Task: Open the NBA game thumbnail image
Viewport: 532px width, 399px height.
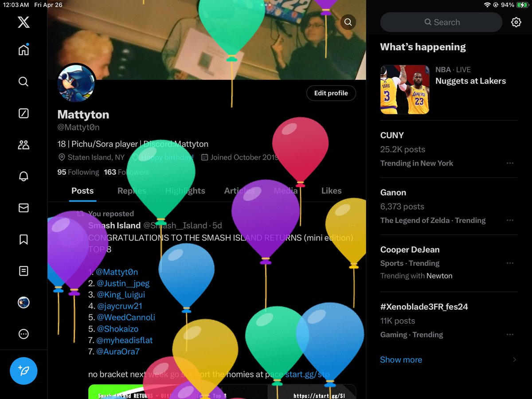Action: pos(405,90)
